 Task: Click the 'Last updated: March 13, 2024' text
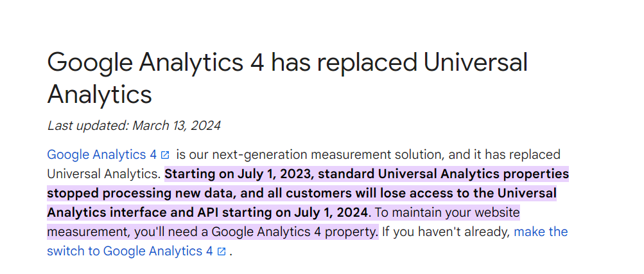point(134,125)
